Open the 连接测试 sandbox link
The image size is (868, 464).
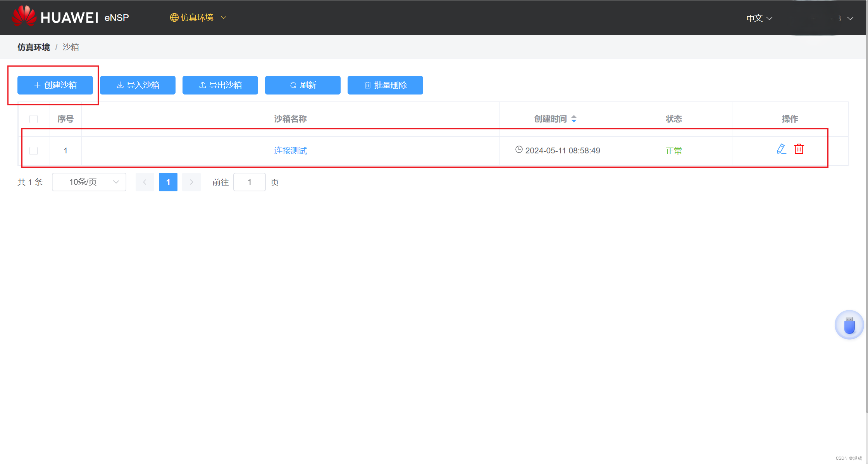290,151
